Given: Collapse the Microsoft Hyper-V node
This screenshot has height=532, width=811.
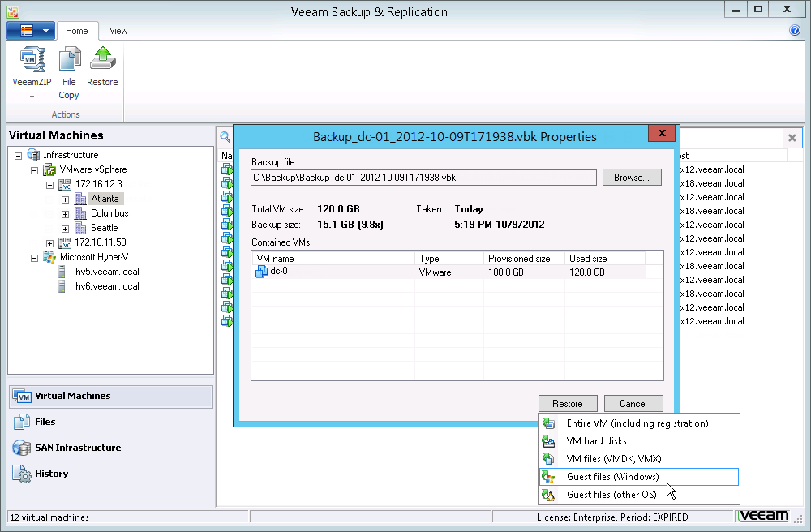Looking at the screenshot, I should point(34,258).
